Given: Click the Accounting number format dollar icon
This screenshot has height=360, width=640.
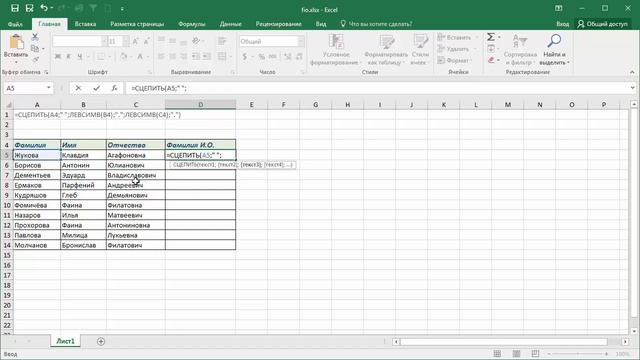Looking at the screenshot, I should [x=244, y=56].
